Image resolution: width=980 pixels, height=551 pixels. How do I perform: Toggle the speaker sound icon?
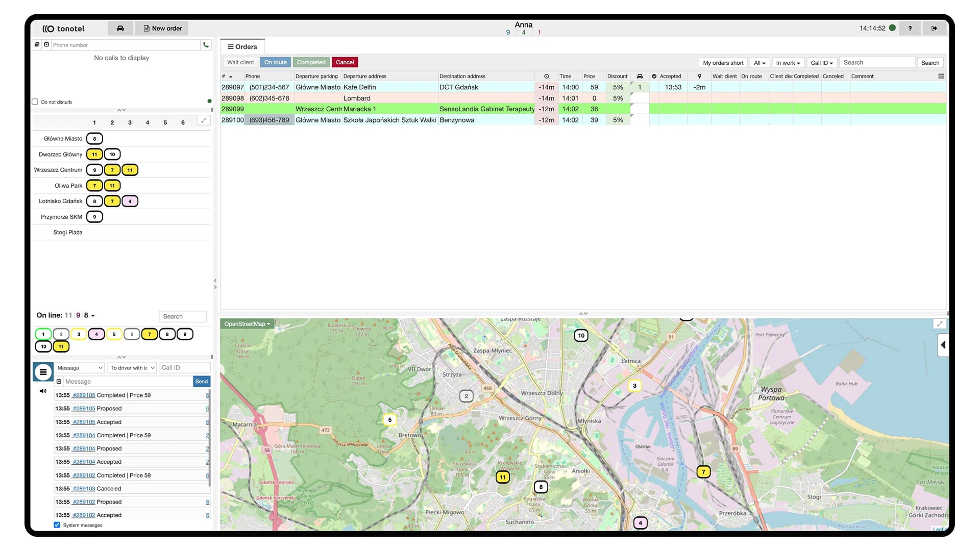click(43, 391)
